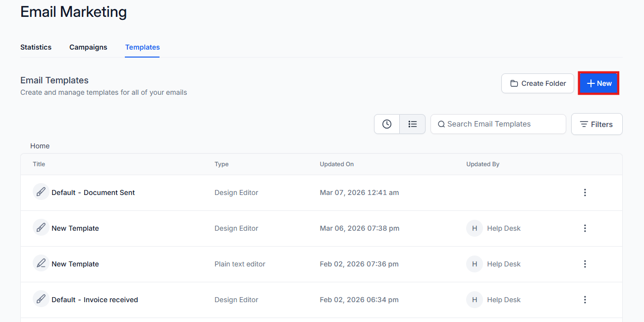Switch to the Campaigns tab
Screen dimensions: 644x322
click(88, 47)
